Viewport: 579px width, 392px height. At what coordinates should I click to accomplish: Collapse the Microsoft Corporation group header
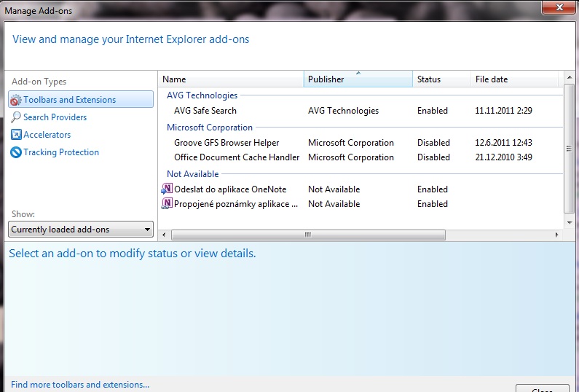(210, 128)
